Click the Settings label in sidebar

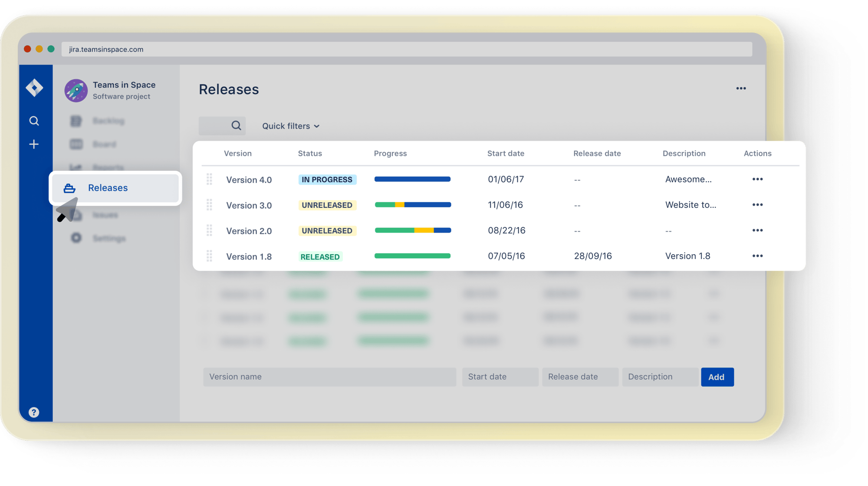click(x=109, y=238)
